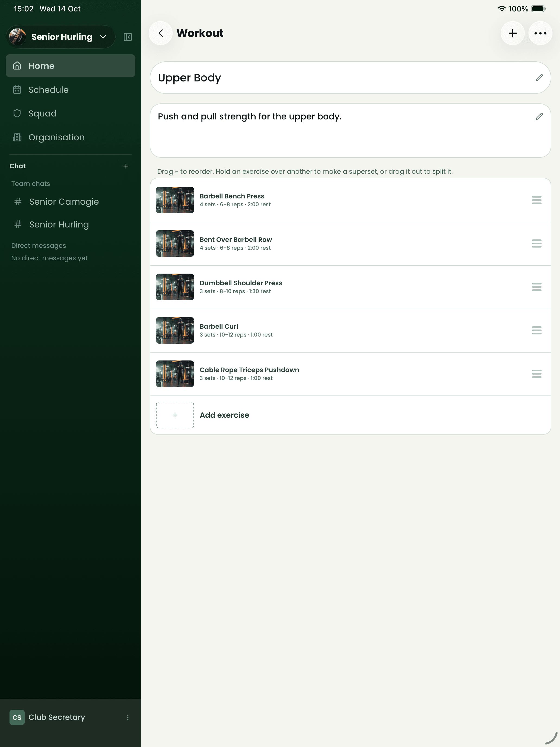Collapse the sidebar panel icon
Screen dimensions: 560x747
pos(128,37)
